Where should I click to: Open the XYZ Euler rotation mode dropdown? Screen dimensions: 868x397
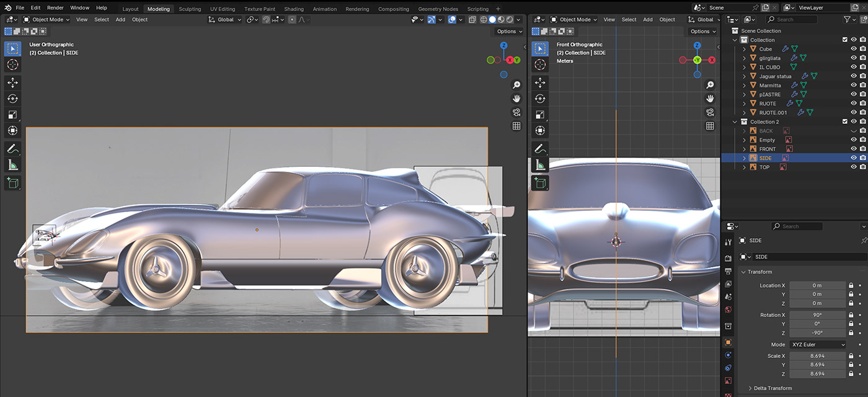click(817, 344)
